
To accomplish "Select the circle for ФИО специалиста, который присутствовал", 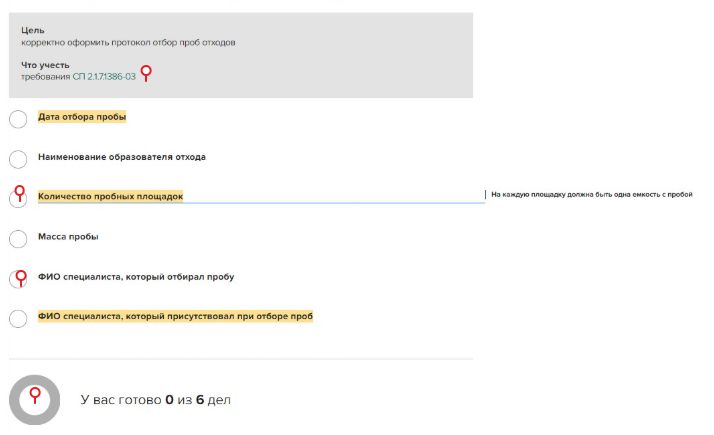I will pyautogui.click(x=18, y=319).
